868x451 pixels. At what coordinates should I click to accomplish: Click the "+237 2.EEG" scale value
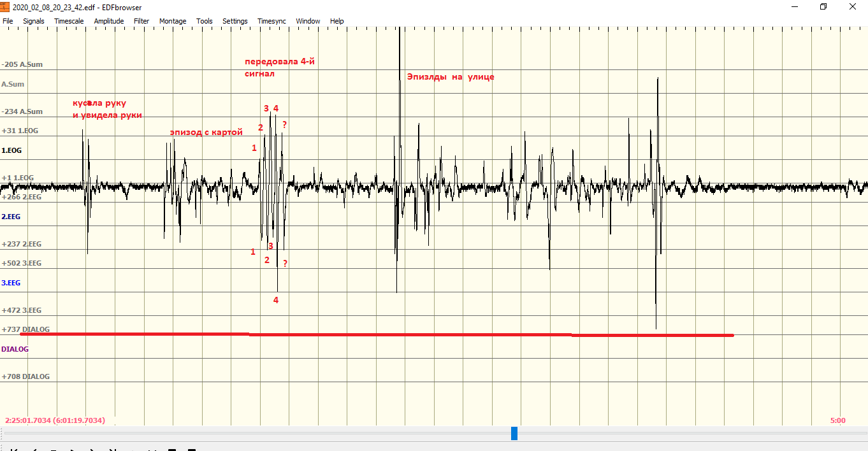tap(22, 244)
